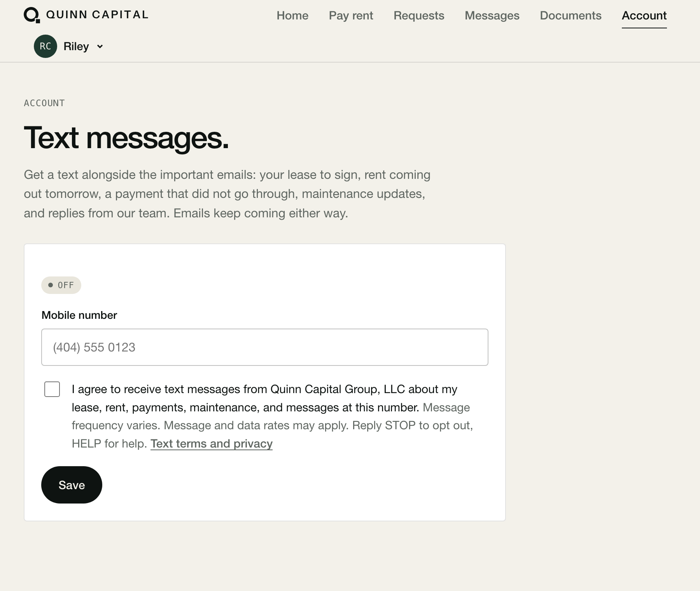Switch to the Messages section
This screenshot has width=700, height=591.
(x=492, y=16)
